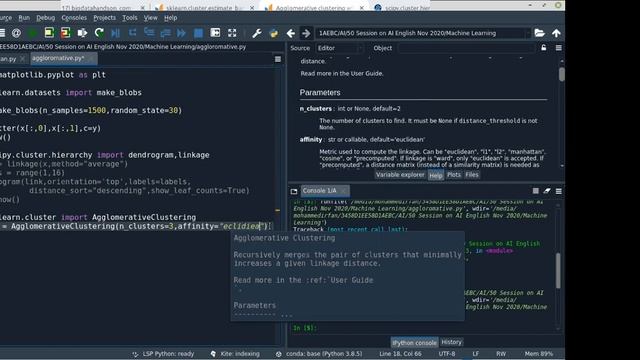Open the editor pane options menu

tap(278, 59)
